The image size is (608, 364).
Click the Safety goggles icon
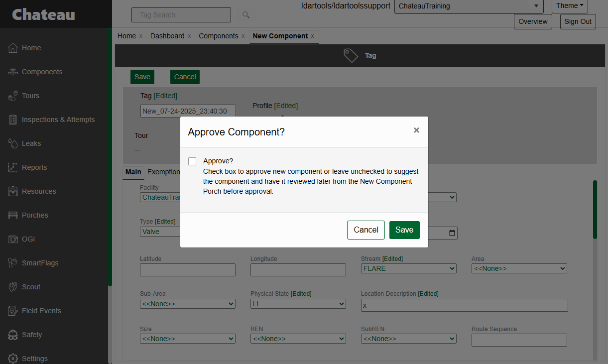click(x=13, y=335)
